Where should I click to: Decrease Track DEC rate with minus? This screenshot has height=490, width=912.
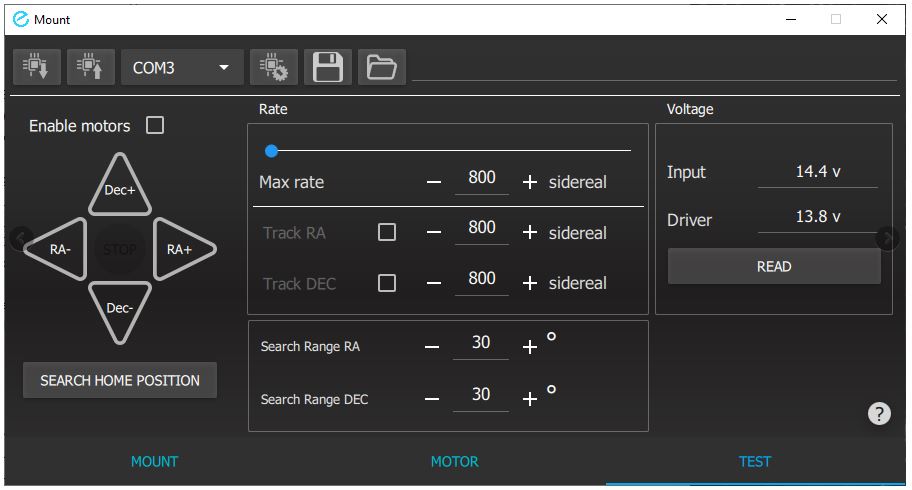(433, 283)
